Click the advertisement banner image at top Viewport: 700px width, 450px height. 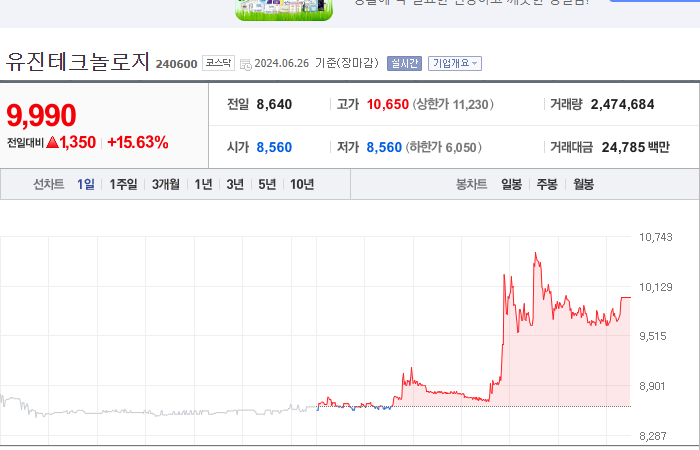tap(284, 10)
